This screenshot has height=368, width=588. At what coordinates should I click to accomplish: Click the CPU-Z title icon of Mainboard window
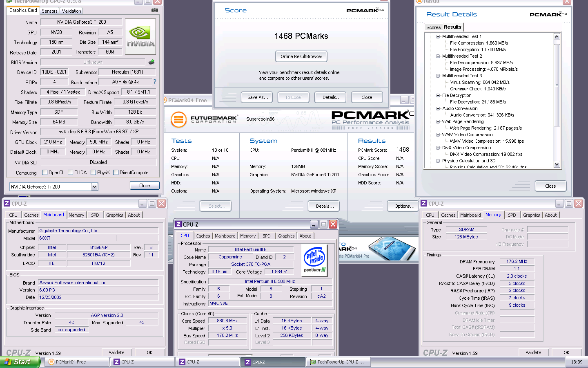(x=7, y=203)
